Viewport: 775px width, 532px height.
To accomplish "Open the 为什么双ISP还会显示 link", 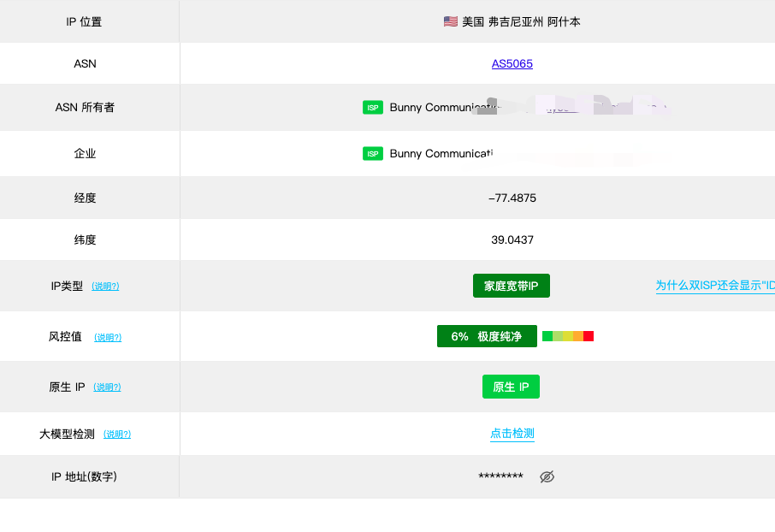I will point(715,286).
